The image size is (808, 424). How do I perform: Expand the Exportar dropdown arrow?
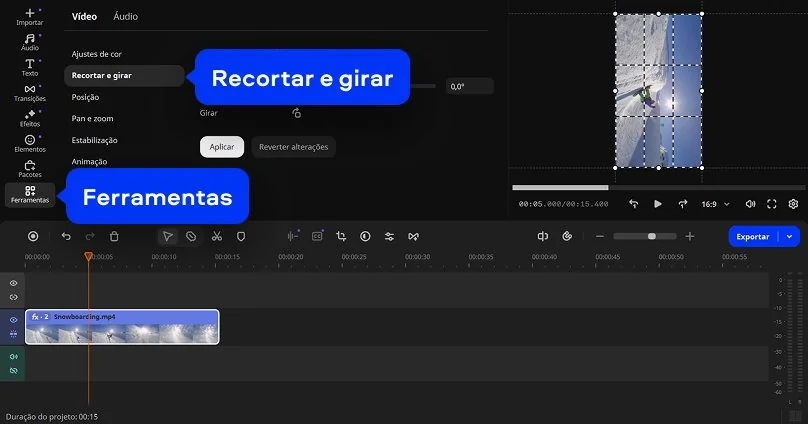coord(789,236)
